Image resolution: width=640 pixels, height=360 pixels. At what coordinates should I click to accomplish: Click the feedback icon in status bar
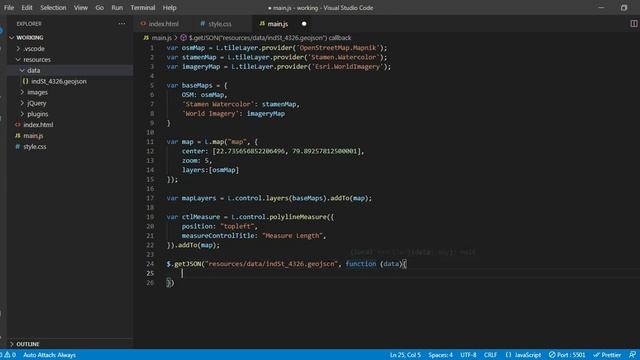(632, 355)
